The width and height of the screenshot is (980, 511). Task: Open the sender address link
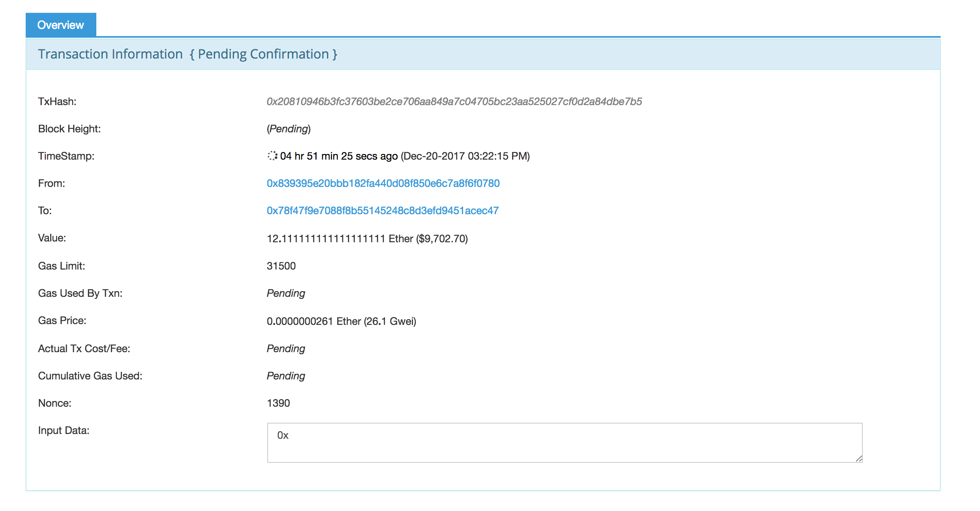pos(383,183)
